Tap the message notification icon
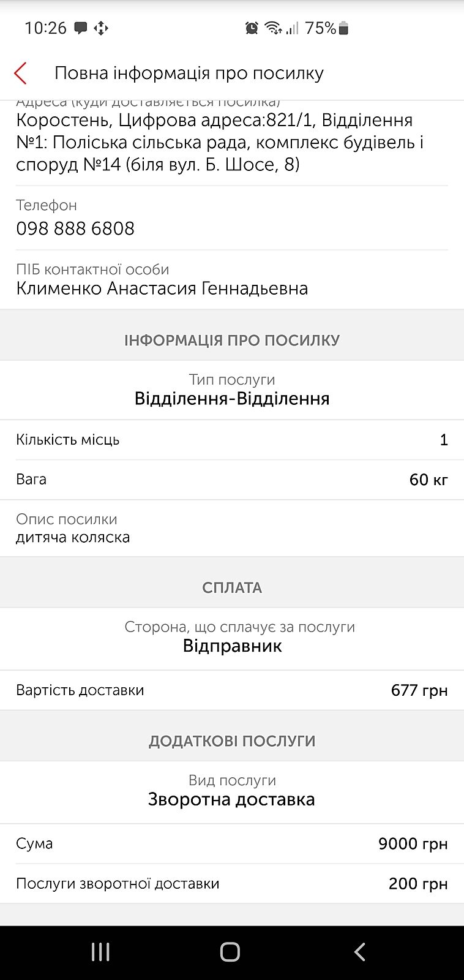464x980 pixels. pyautogui.click(x=81, y=28)
